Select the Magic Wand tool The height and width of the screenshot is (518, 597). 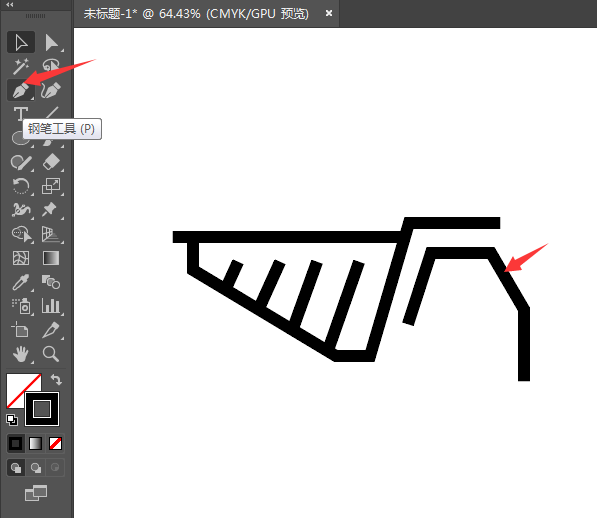pyautogui.click(x=21, y=66)
